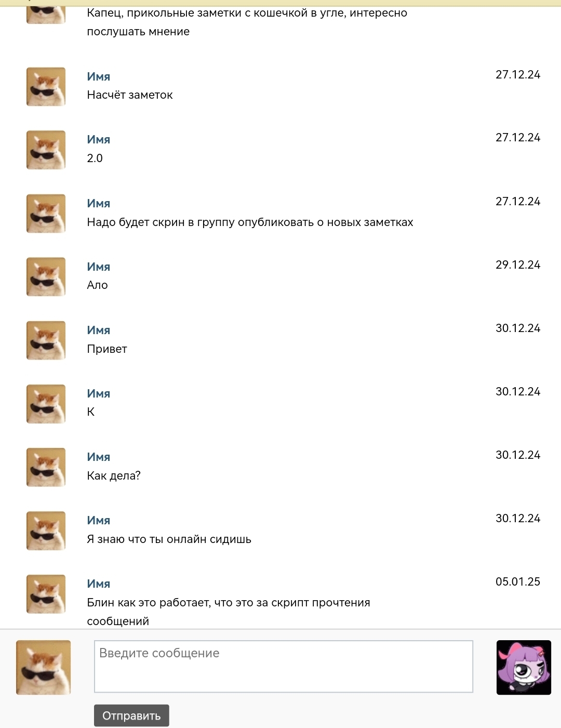Image resolution: width=561 pixels, height=728 pixels.
Task: Click your cat avatar left of message field
Action: (44, 667)
